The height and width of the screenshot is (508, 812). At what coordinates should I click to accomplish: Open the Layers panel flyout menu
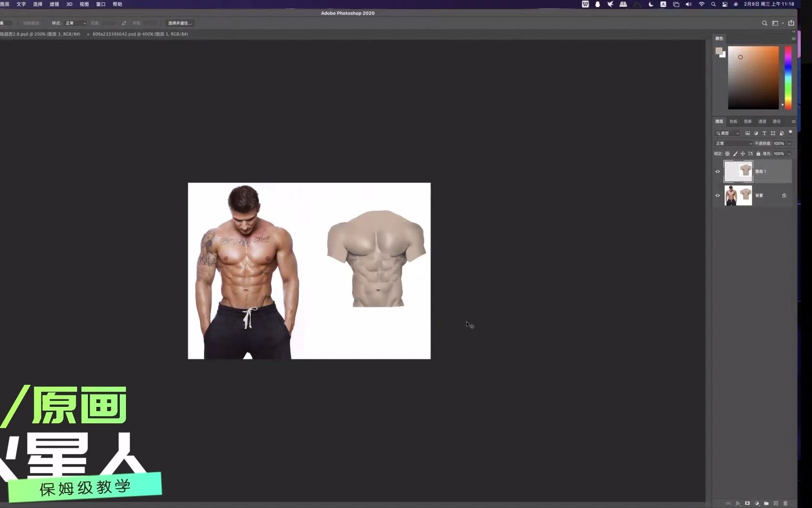pyautogui.click(x=794, y=121)
